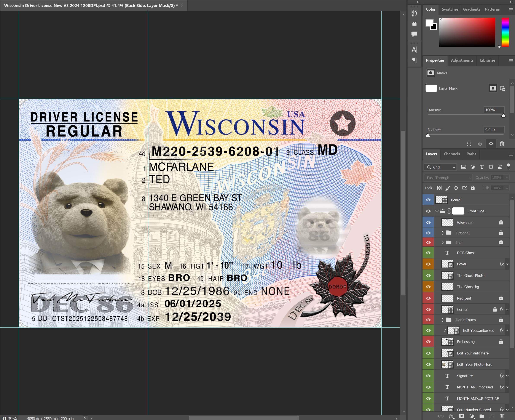Click the hue spectrum slider

[x=505, y=32]
